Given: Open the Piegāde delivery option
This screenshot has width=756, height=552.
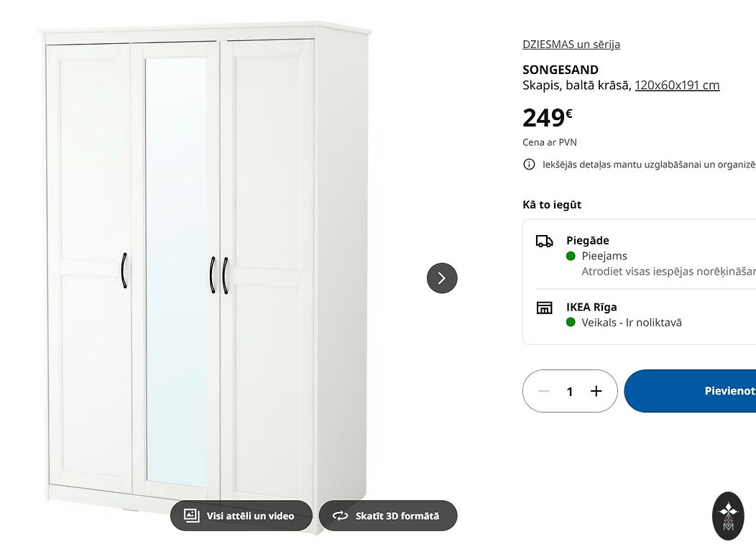Looking at the screenshot, I should pyautogui.click(x=640, y=255).
